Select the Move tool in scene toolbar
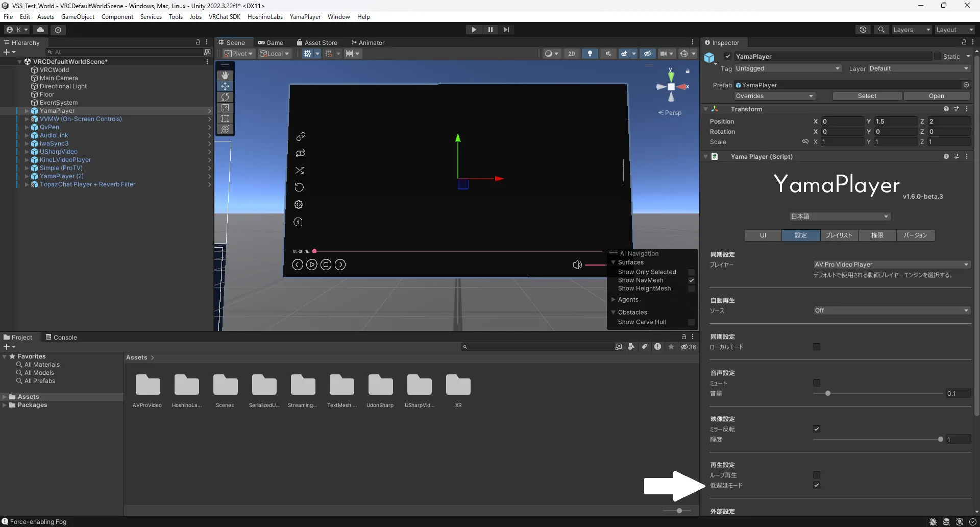980x527 pixels. (225, 86)
